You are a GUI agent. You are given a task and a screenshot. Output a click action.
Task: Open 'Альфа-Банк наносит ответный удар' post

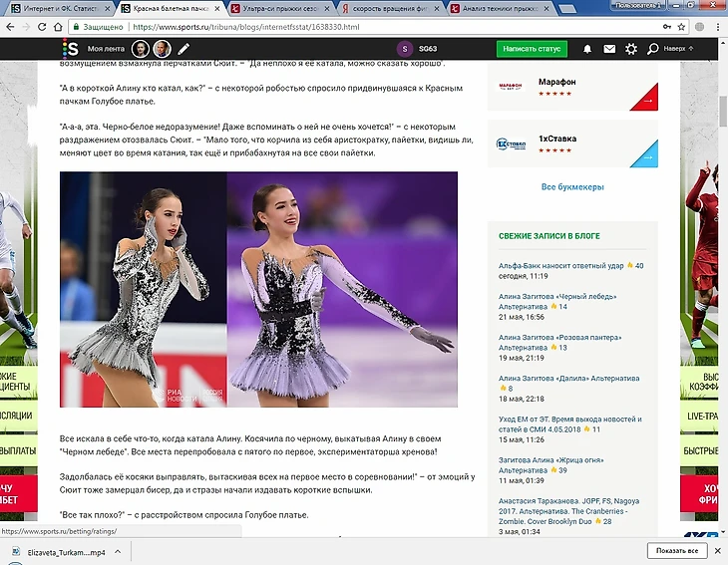click(x=560, y=266)
